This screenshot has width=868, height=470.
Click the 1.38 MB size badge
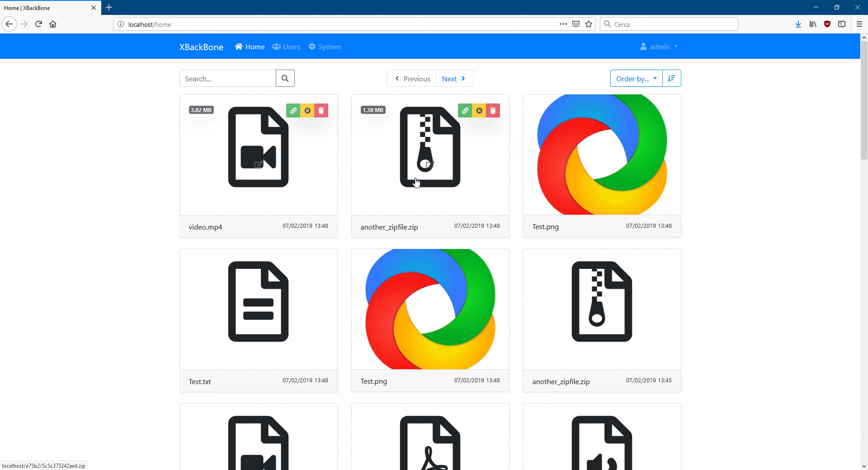point(373,110)
